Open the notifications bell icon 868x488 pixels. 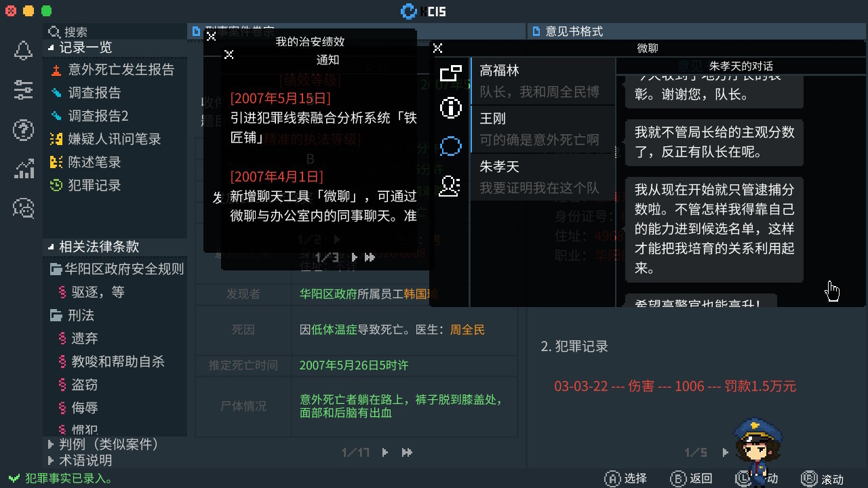23,51
